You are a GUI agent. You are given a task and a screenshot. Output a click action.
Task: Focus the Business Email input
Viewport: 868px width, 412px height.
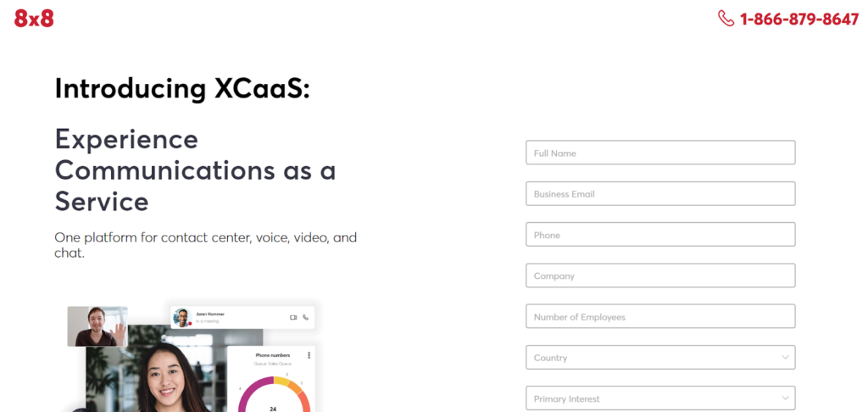click(x=659, y=193)
